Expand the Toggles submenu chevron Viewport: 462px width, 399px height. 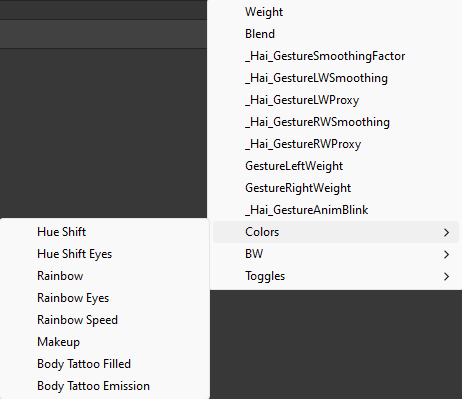(x=447, y=276)
